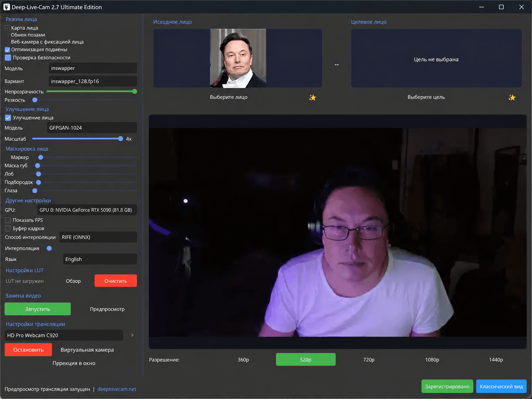Click the Зарегистрировано button
This screenshot has height=399, width=532.
coord(447,386)
